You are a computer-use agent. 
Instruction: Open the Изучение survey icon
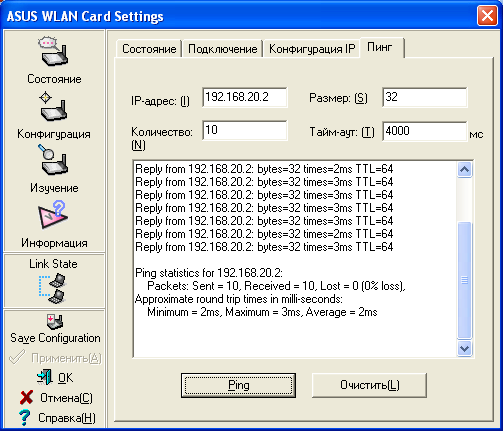(54, 160)
